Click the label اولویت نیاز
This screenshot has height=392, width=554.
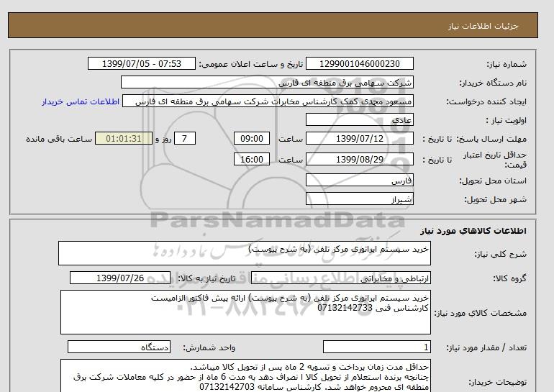(x=506, y=120)
